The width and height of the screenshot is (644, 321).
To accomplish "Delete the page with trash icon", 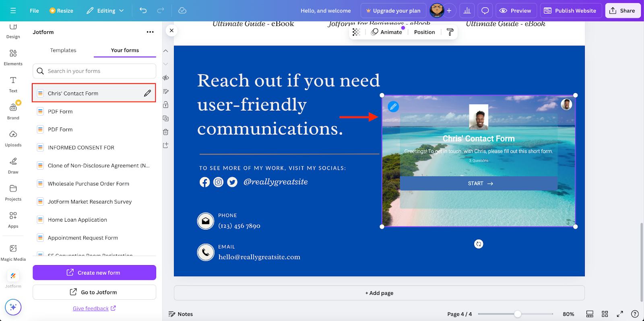I will (x=165, y=132).
